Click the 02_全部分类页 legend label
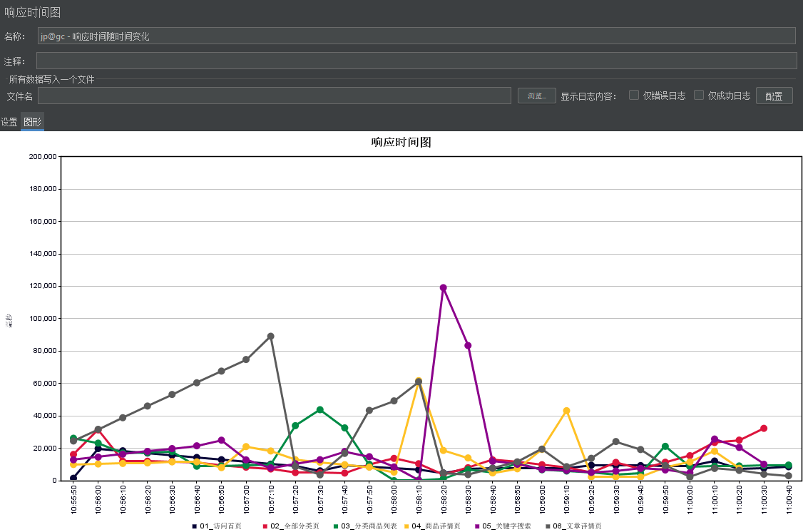803x532 pixels. pyautogui.click(x=295, y=526)
